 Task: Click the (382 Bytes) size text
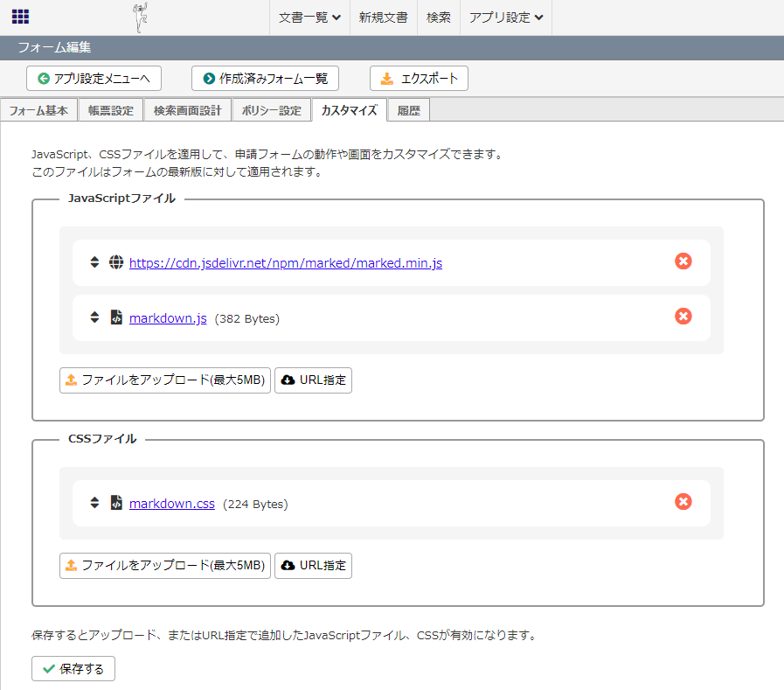[247, 318]
